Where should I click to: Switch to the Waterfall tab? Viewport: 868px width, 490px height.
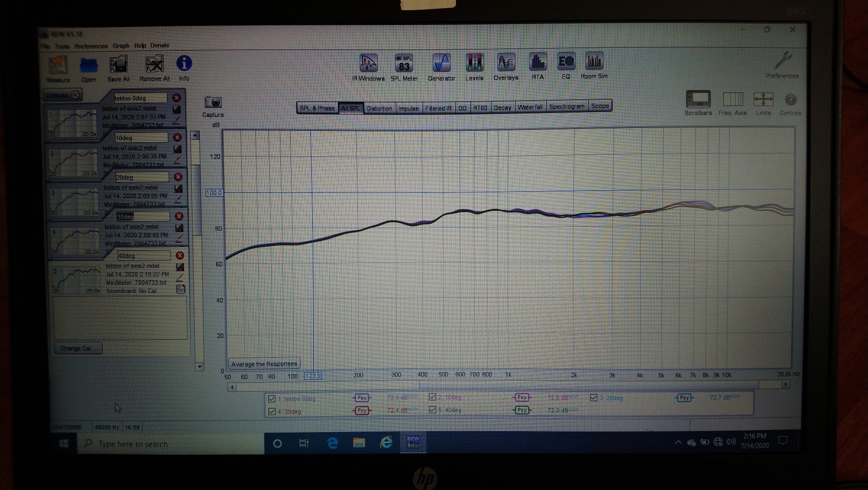(530, 107)
